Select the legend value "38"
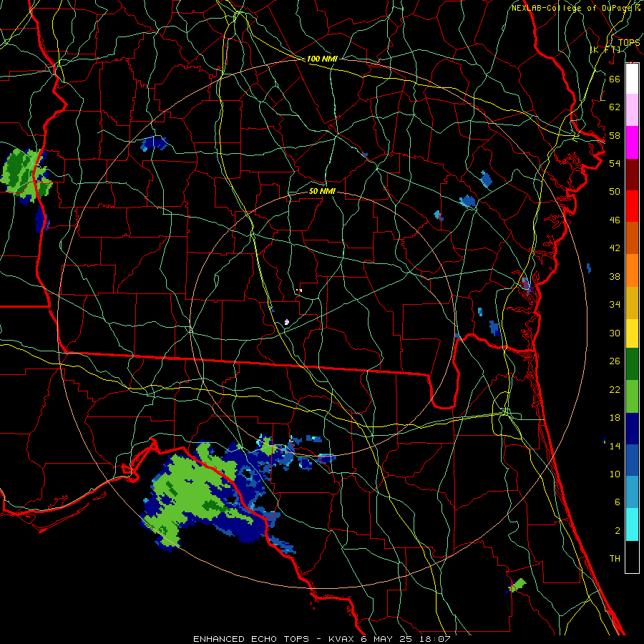This screenshot has width=644, height=644. click(615, 276)
